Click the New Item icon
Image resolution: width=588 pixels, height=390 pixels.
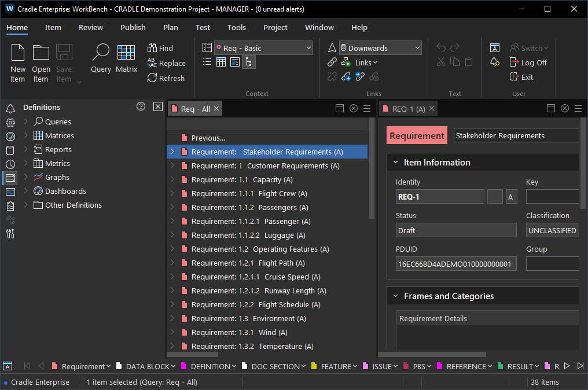click(17, 53)
